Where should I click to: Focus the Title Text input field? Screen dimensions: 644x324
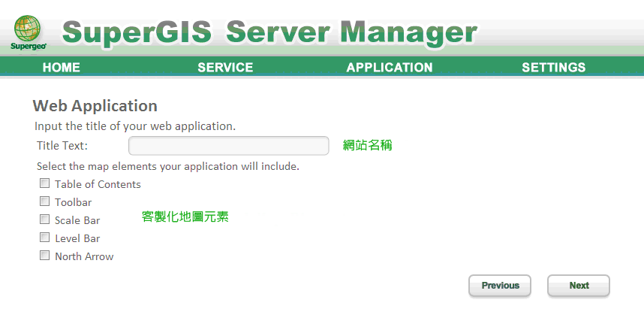(x=229, y=146)
